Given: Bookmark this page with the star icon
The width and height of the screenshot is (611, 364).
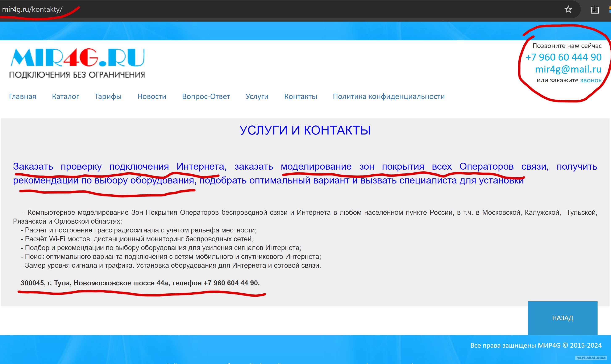Looking at the screenshot, I should 568,10.
